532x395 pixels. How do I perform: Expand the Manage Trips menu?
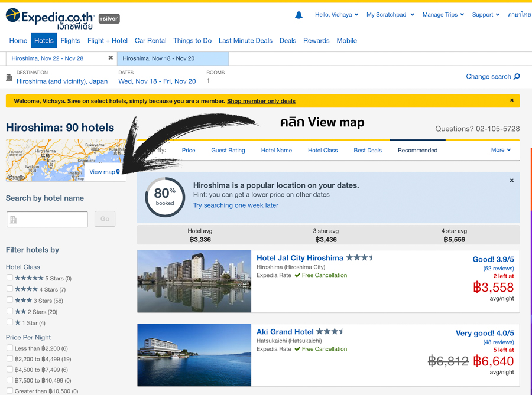[x=443, y=15]
